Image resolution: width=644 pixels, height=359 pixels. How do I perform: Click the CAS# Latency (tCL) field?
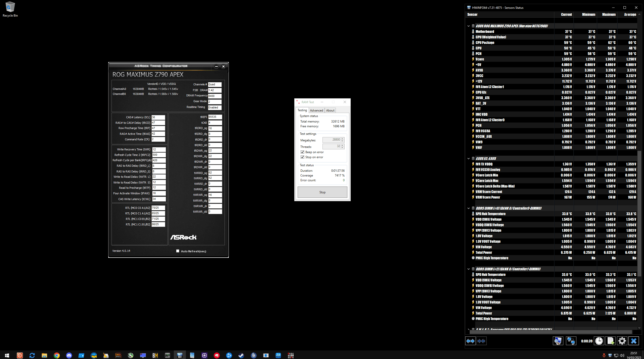point(158,117)
